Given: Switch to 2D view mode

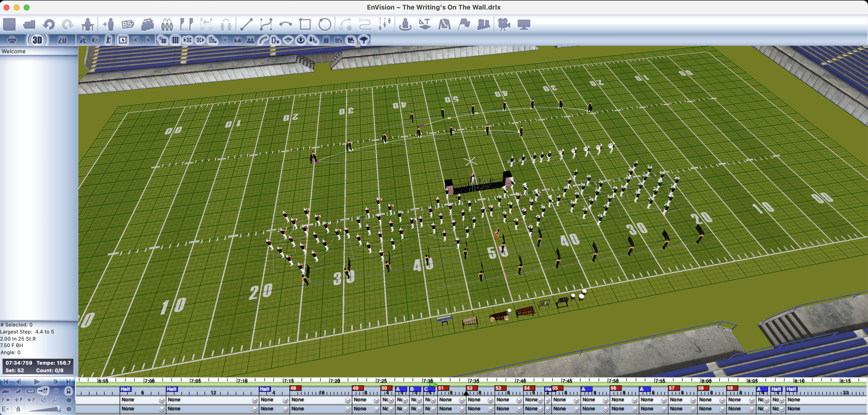Looking at the screenshot, I should [62, 40].
